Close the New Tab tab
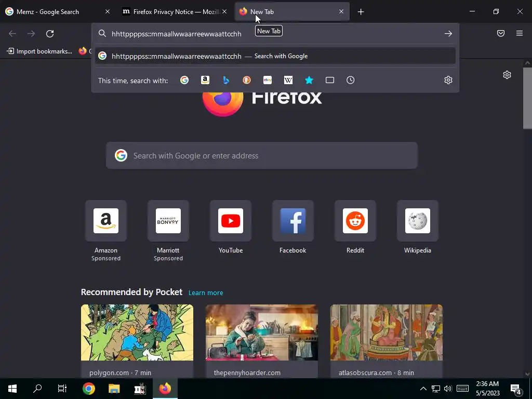The width and height of the screenshot is (532, 399). [341, 11]
